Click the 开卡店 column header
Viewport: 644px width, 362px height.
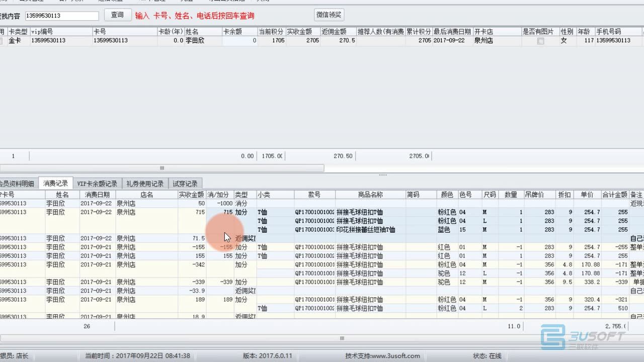[x=497, y=32]
